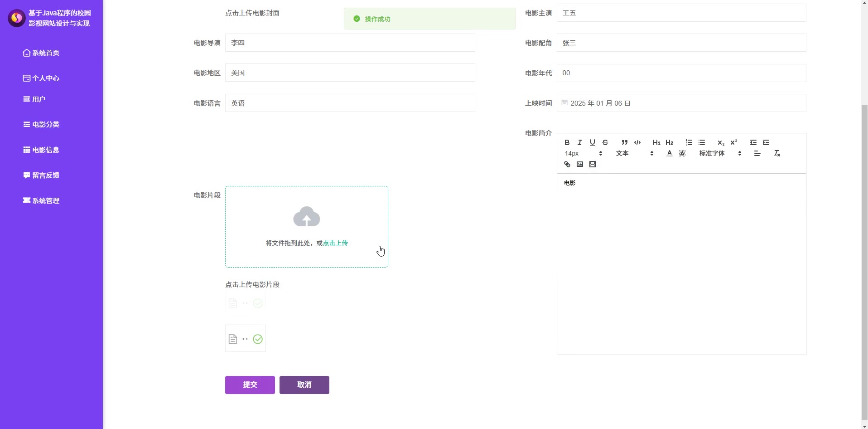Click the clear formatting icon
The height and width of the screenshot is (429, 868).
777,153
